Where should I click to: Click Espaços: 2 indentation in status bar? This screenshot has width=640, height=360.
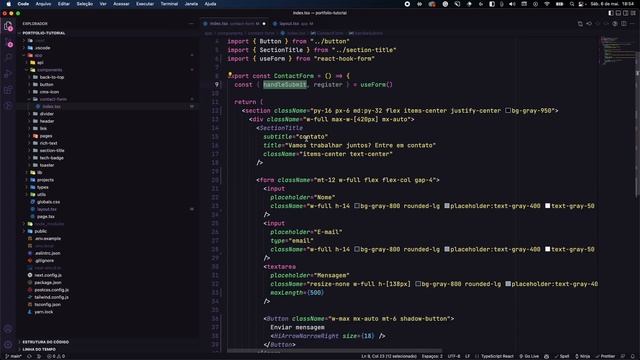click(x=432, y=356)
